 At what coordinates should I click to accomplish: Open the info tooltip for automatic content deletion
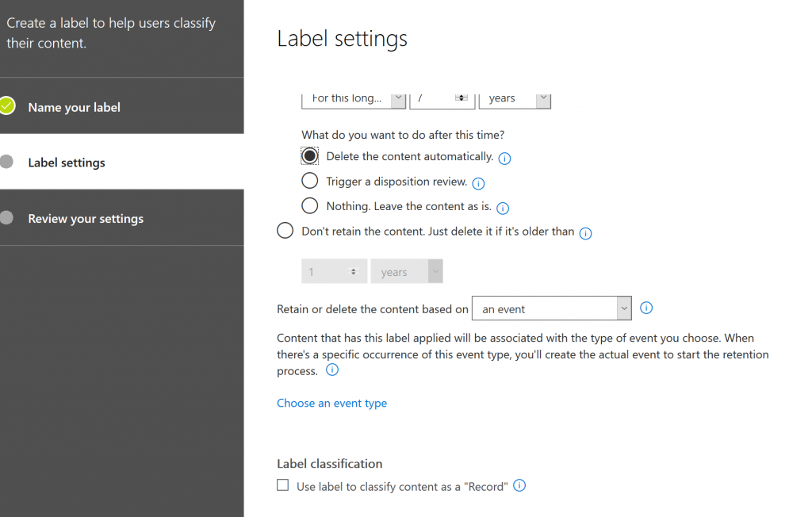coord(504,159)
